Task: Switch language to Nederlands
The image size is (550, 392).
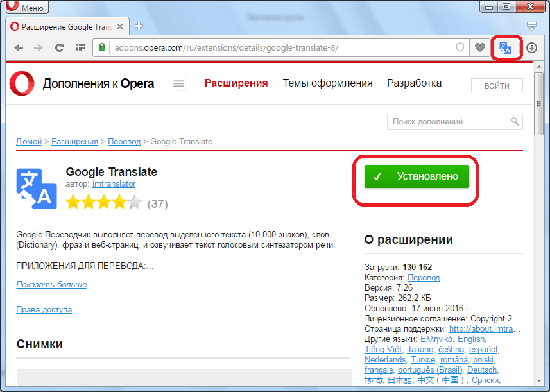Action: pos(385,360)
